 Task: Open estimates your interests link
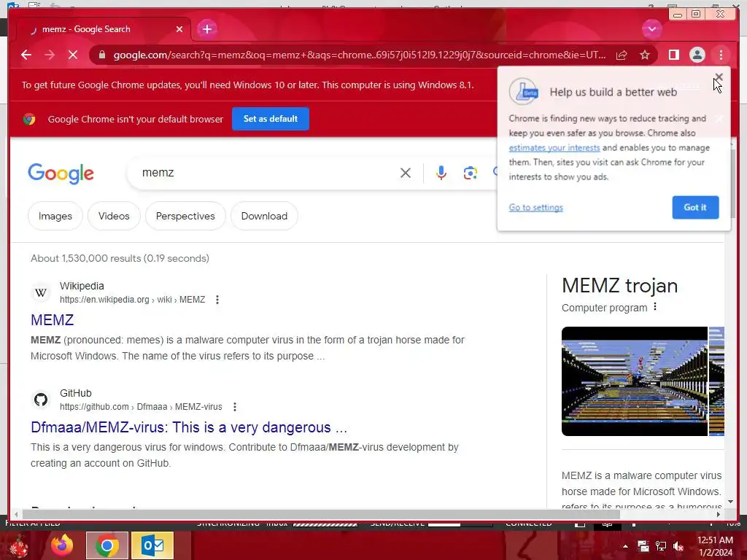(x=554, y=147)
